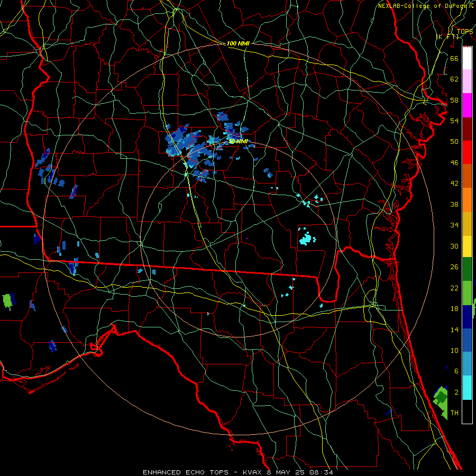Pick the bright red legend swatch
The width and height of the screenshot is (476, 476).
click(467, 152)
